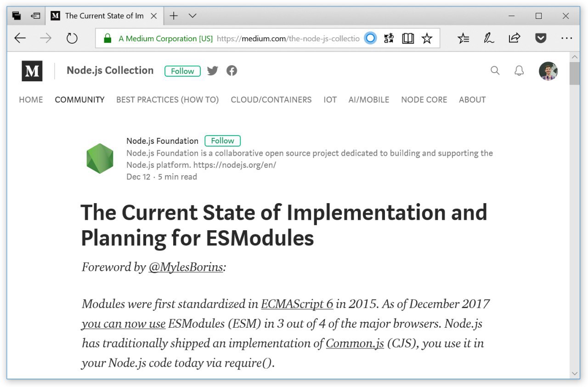Image resolution: width=588 pixels, height=387 pixels.
Task: Minimize the Edge window
Action: [511, 16]
